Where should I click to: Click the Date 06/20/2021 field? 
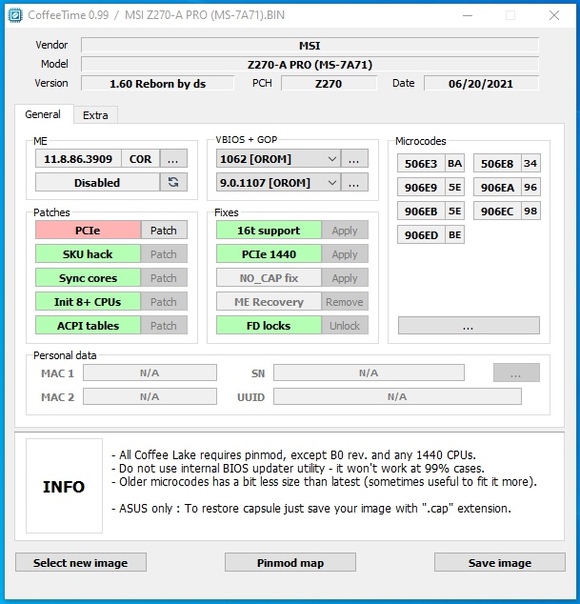pos(481,84)
